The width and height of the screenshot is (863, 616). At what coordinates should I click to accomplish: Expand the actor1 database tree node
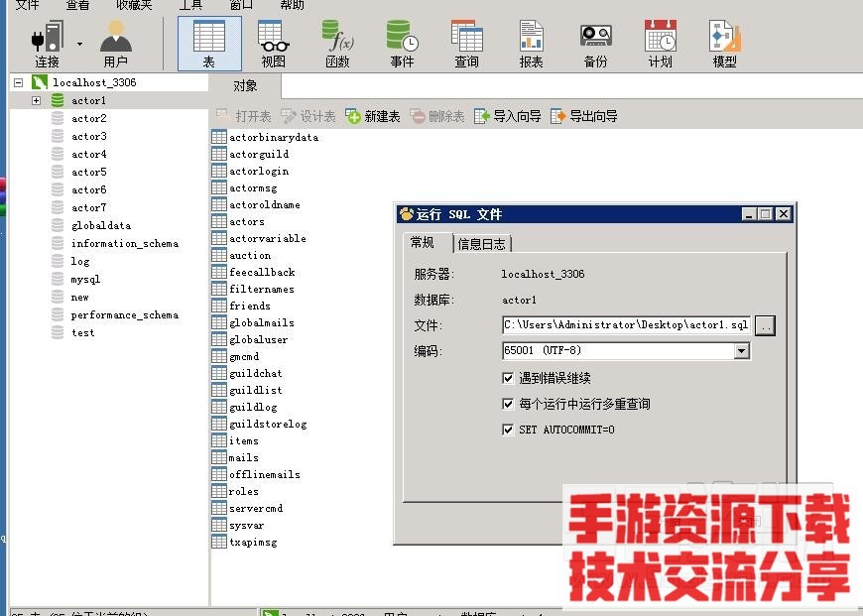[36, 100]
